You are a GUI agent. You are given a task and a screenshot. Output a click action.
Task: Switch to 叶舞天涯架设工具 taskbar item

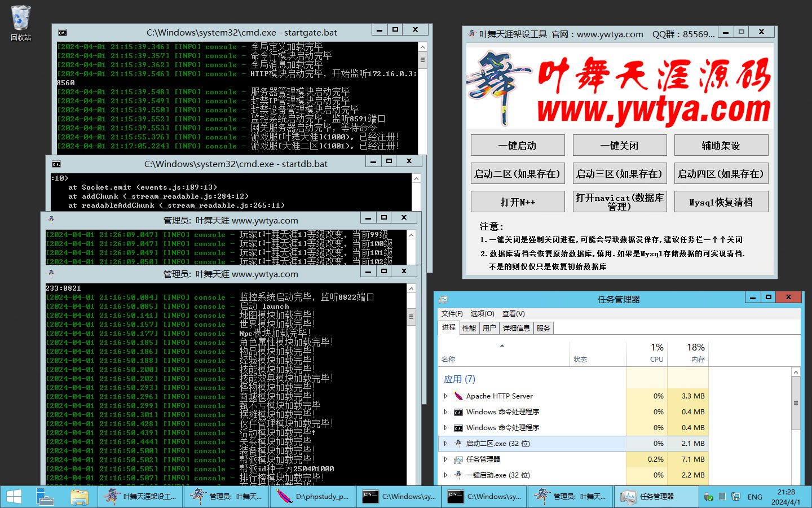140,497
